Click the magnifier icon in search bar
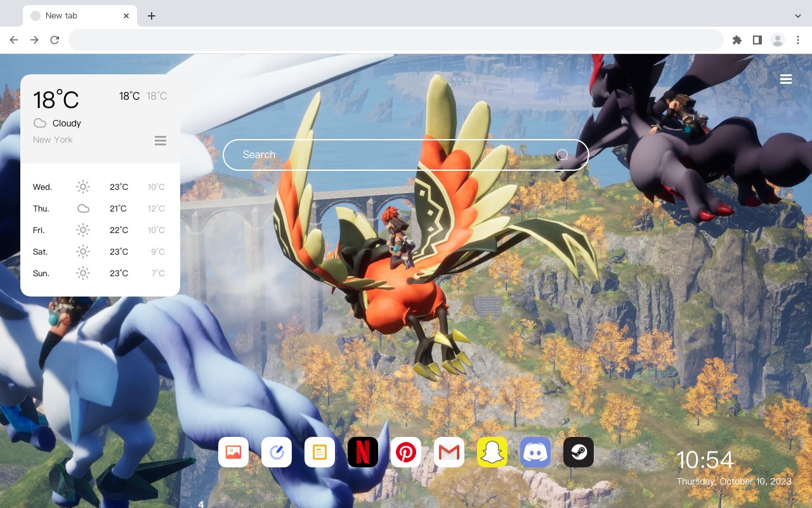812x508 pixels. [x=562, y=155]
